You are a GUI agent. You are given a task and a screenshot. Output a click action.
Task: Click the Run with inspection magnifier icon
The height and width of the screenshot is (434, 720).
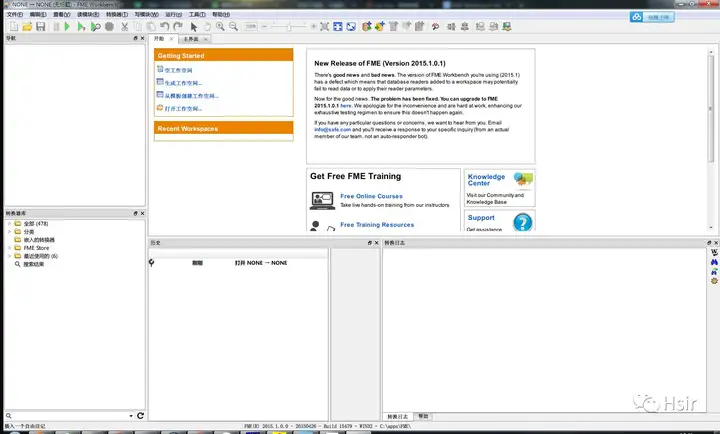(96, 27)
